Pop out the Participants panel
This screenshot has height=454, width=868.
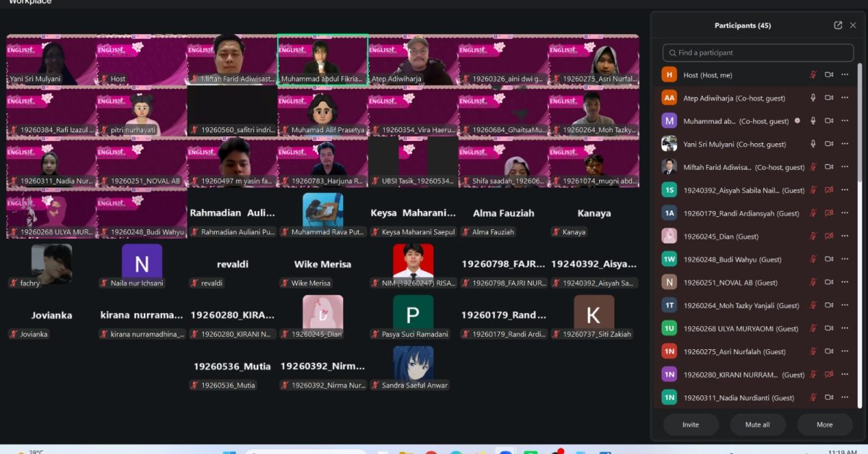click(838, 25)
